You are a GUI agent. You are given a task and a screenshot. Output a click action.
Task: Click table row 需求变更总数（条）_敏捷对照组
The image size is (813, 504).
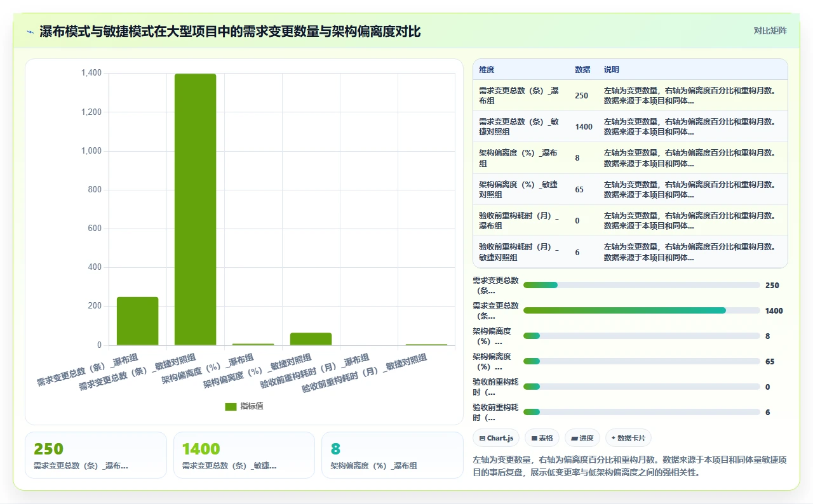coord(630,126)
